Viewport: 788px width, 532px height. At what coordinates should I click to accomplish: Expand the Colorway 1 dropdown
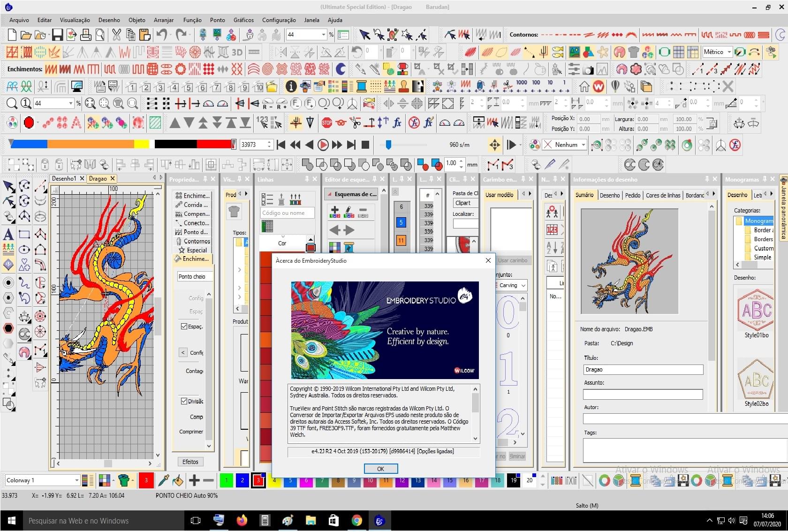coord(76,480)
